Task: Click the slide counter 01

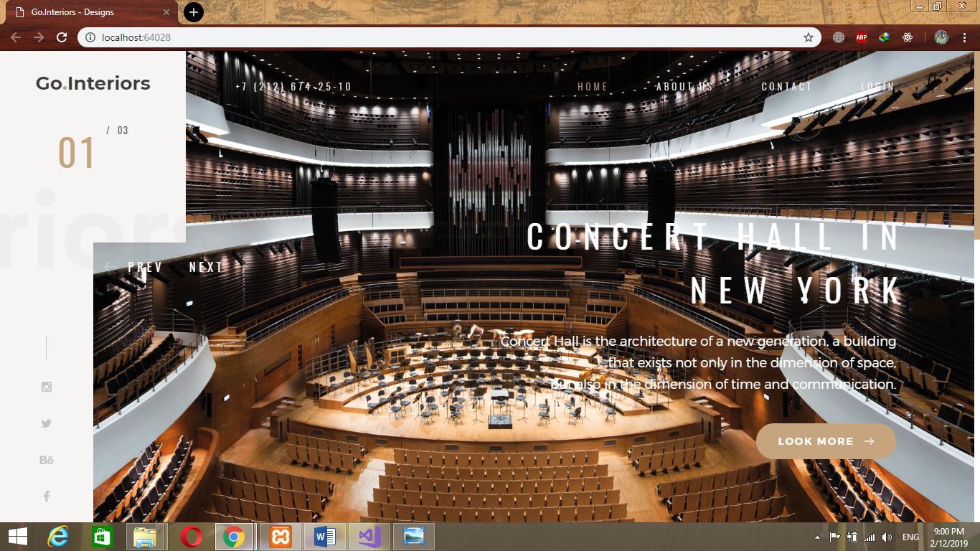Action: point(77,153)
